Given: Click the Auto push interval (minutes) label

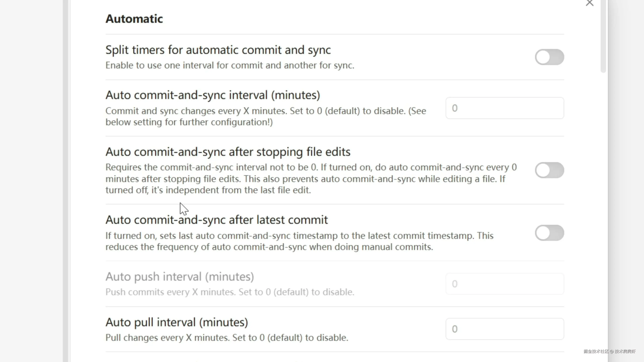Looking at the screenshot, I should click(179, 277).
